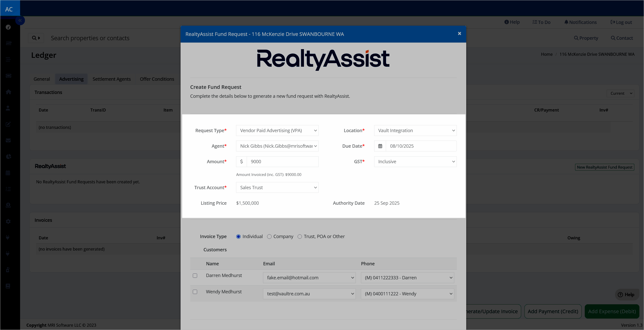The width and height of the screenshot is (644, 330).
Task: Open the dashboard gauge icon in sidebar
Action: coord(8,27)
